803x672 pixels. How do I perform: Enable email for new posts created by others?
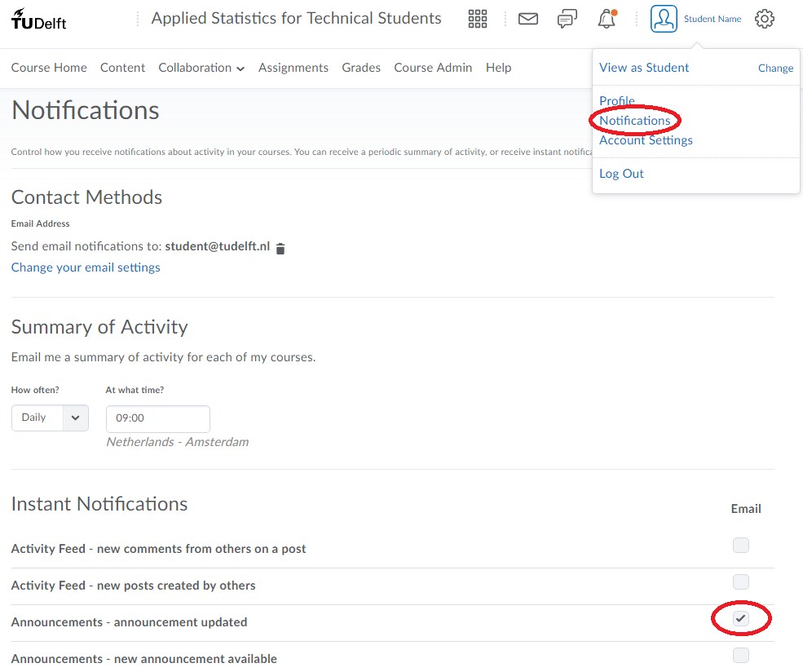click(740, 582)
